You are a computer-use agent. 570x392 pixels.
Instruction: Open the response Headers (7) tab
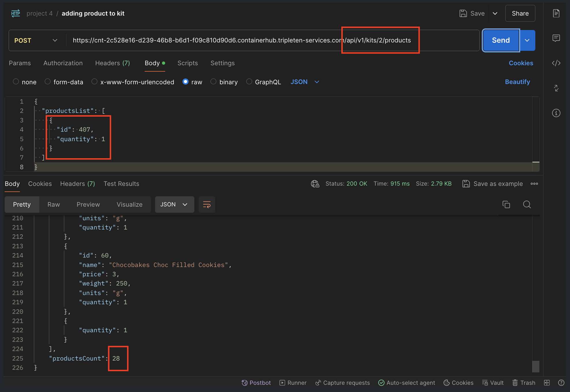[x=78, y=184]
